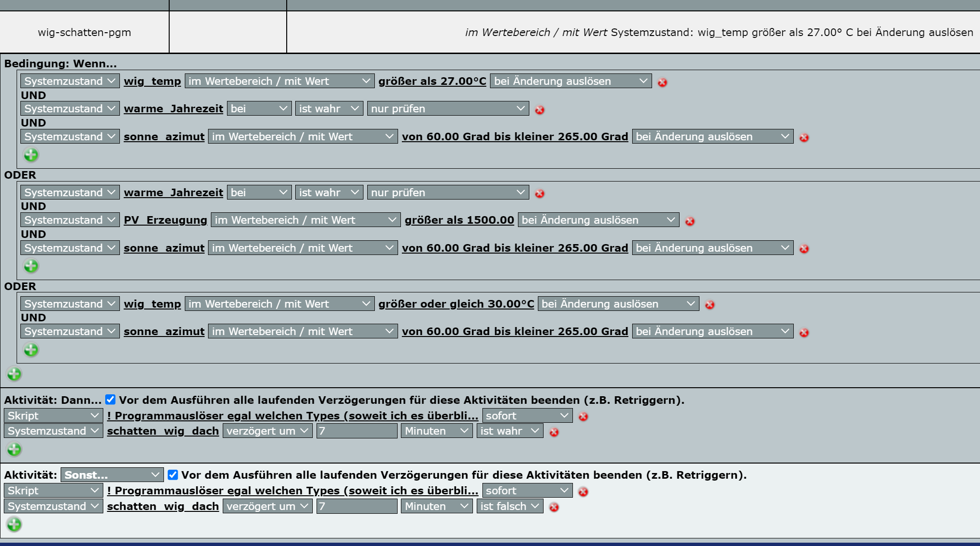This screenshot has width=980, height=546.
Task: Add new activity in Sonst section
Action: pos(14,524)
